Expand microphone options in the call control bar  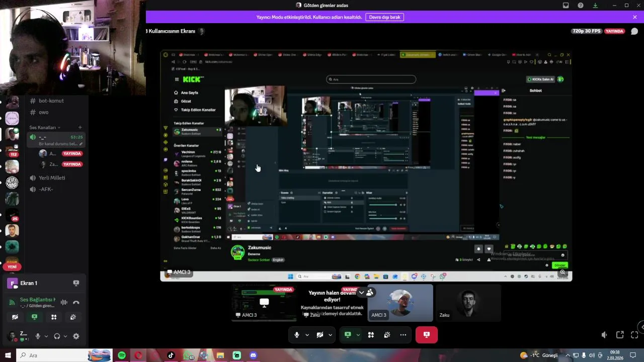pyautogui.click(x=307, y=335)
